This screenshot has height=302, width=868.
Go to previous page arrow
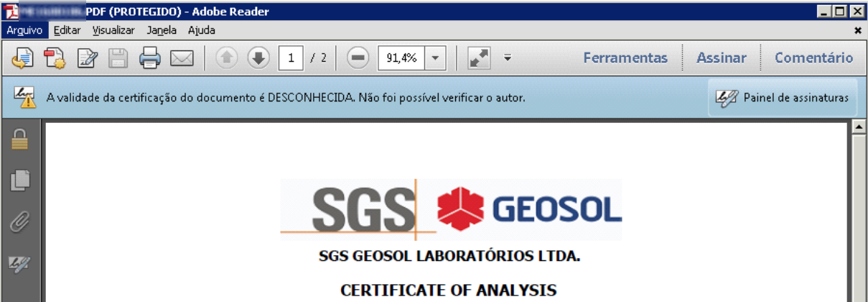tap(226, 58)
